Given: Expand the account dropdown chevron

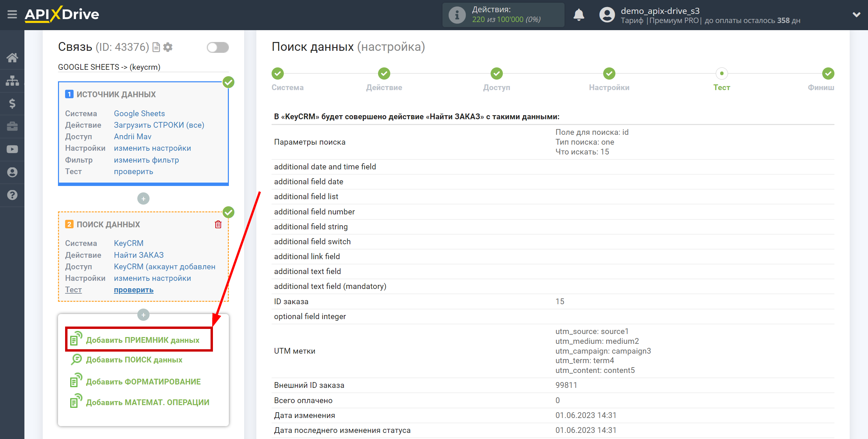Looking at the screenshot, I should [856, 15].
